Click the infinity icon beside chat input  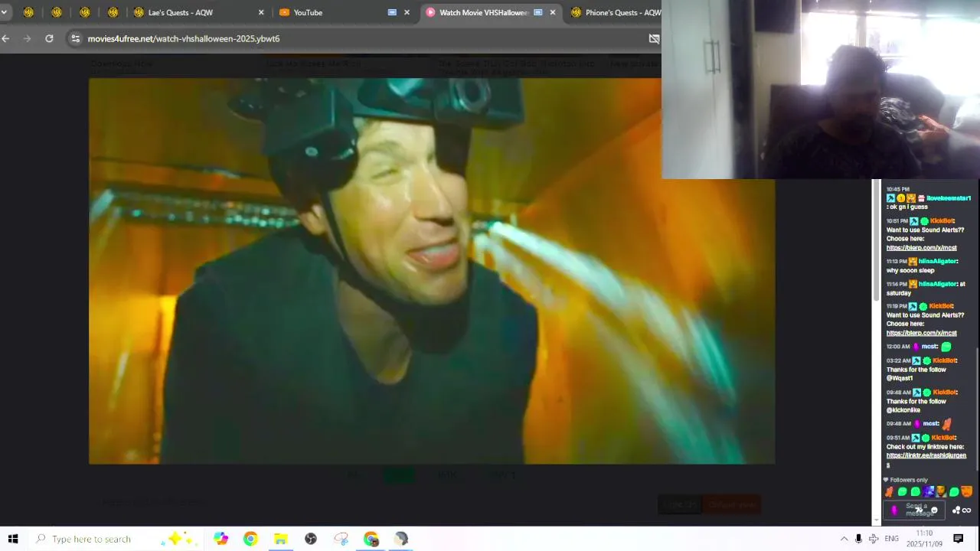coord(967,510)
